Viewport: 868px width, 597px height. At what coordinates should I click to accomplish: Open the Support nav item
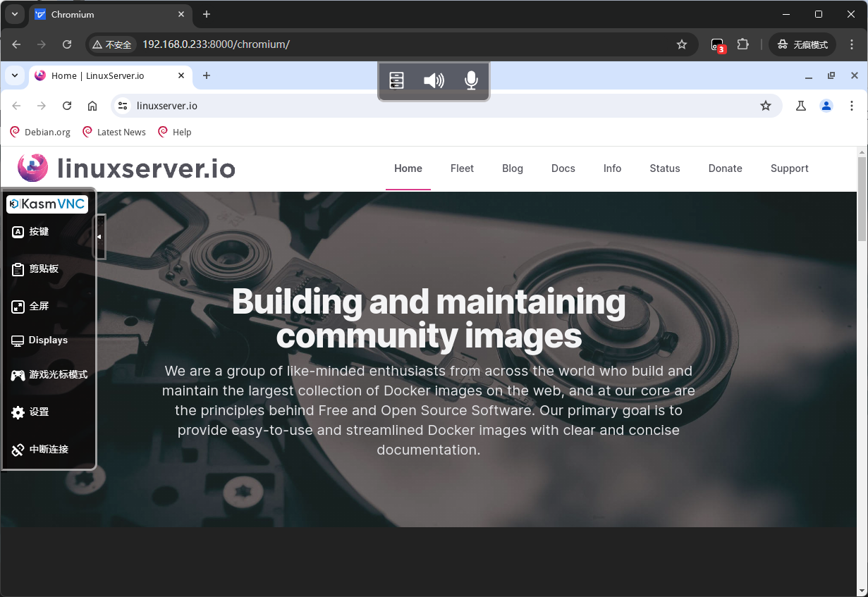point(789,168)
